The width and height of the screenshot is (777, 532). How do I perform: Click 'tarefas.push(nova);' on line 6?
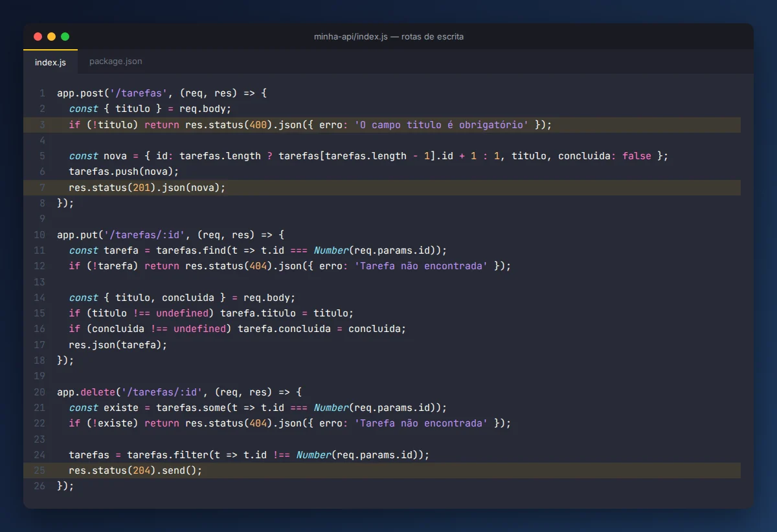click(124, 172)
